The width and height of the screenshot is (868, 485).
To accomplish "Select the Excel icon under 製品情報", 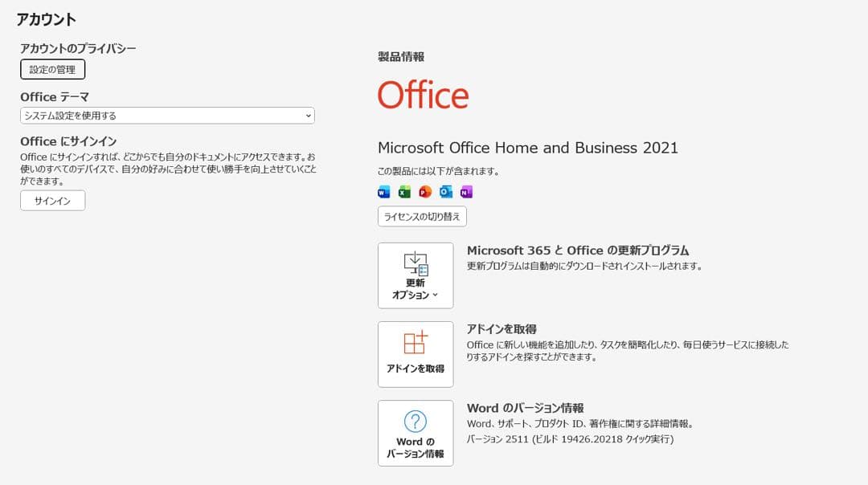I will coord(404,191).
